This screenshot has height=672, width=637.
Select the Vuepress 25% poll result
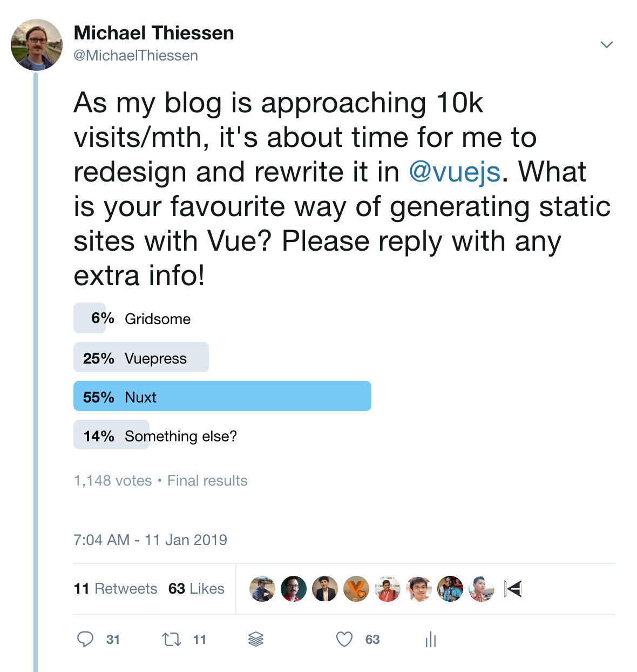(141, 357)
